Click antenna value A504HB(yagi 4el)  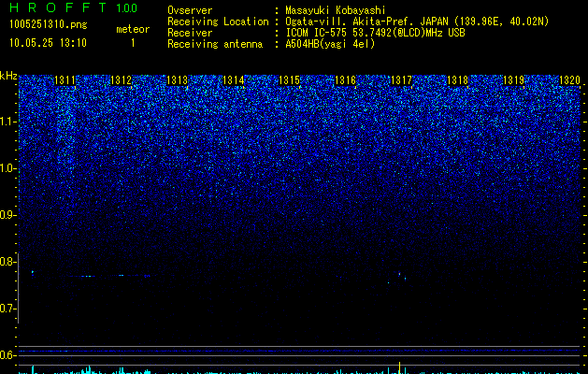click(330, 44)
